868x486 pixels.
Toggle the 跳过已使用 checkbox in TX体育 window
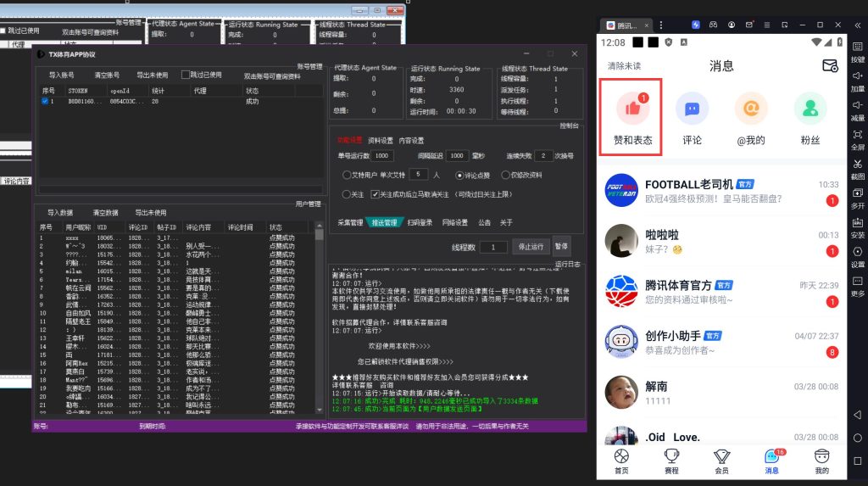[186, 75]
